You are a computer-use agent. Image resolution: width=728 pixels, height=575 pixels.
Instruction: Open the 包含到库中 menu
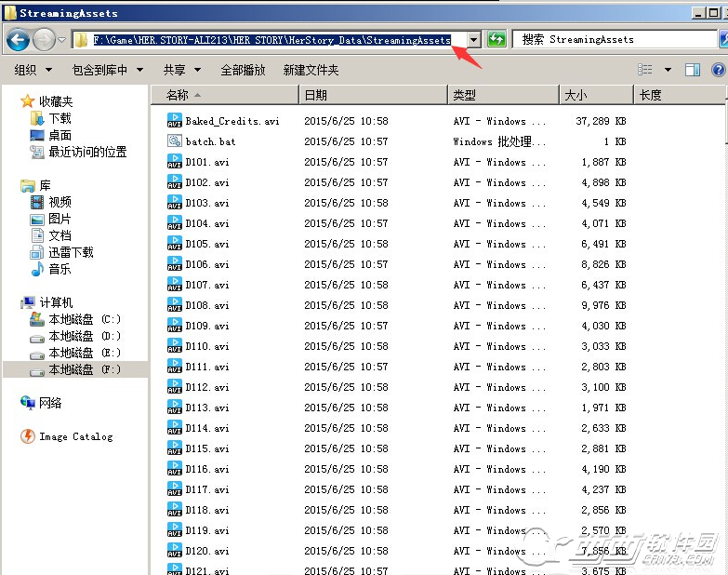107,70
